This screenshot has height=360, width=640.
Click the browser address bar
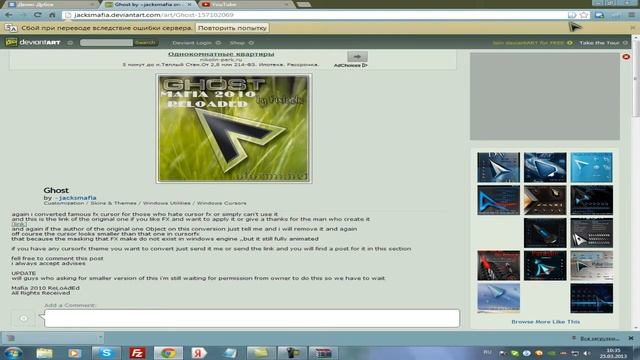click(314, 15)
